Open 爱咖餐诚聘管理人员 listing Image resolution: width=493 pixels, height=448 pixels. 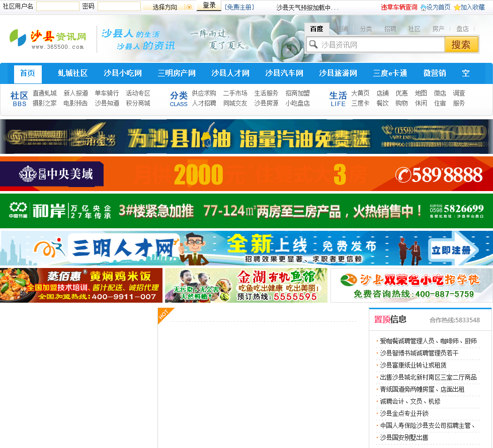pos(428,341)
